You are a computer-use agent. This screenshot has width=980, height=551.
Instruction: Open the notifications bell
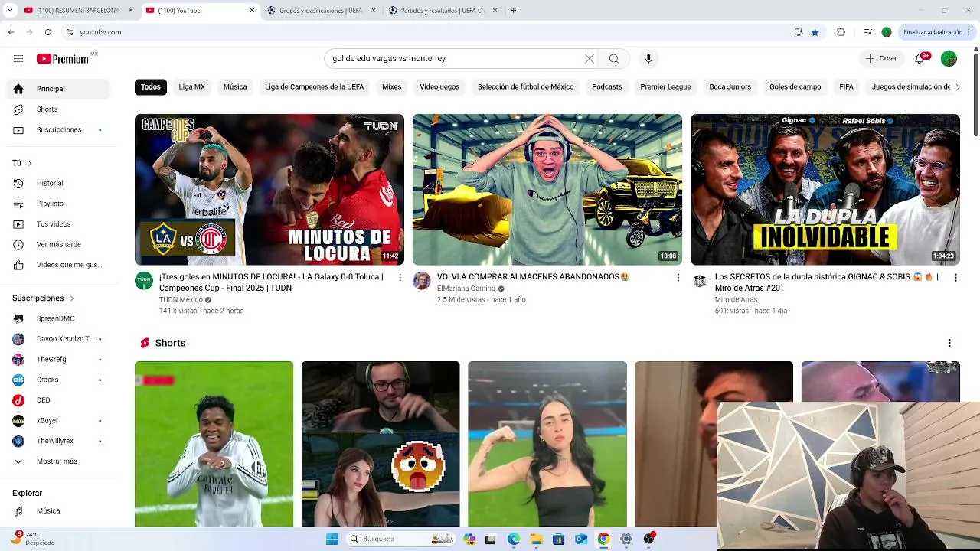920,59
